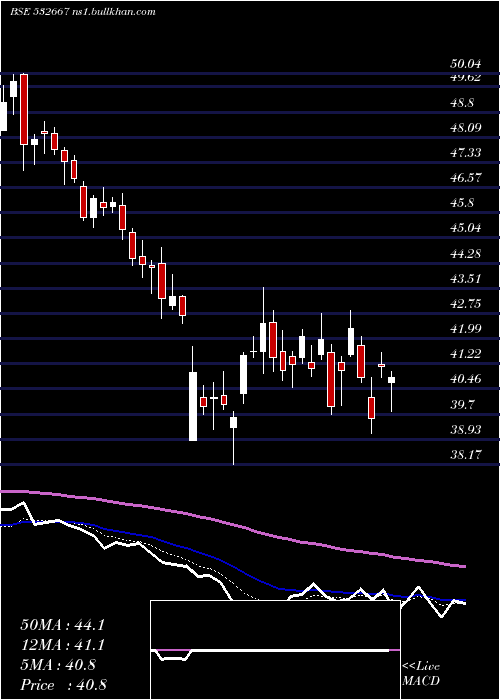Click the 48.09 price axis label
Image resolution: width=500 pixels, height=700 pixels.
pos(466,128)
